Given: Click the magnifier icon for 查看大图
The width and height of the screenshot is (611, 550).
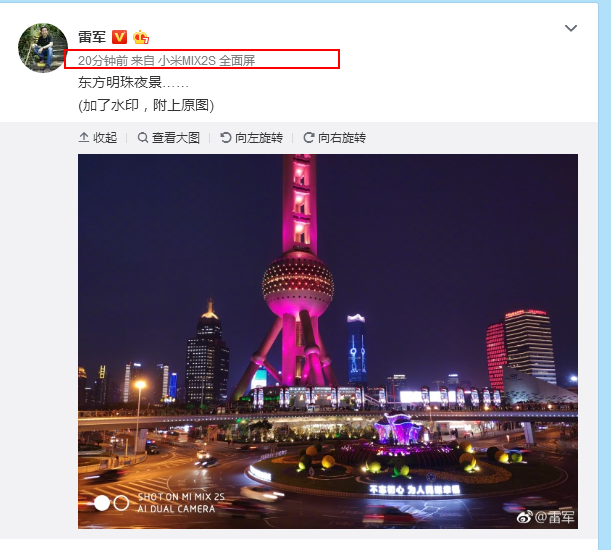Looking at the screenshot, I should (x=143, y=138).
